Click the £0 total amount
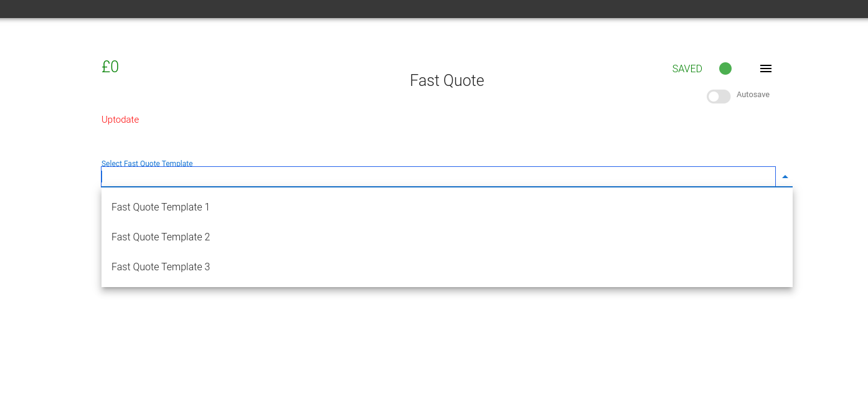Image resolution: width=868 pixels, height=416 pixels. click(x=110, y=67)
